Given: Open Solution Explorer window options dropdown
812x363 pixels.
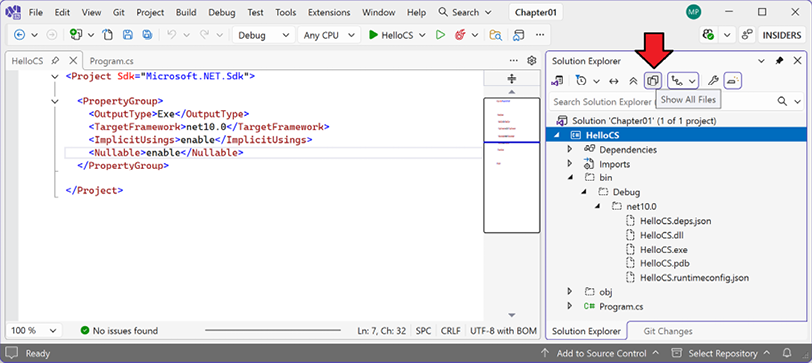Looking at the screenshot, I should tap(761, 61).
